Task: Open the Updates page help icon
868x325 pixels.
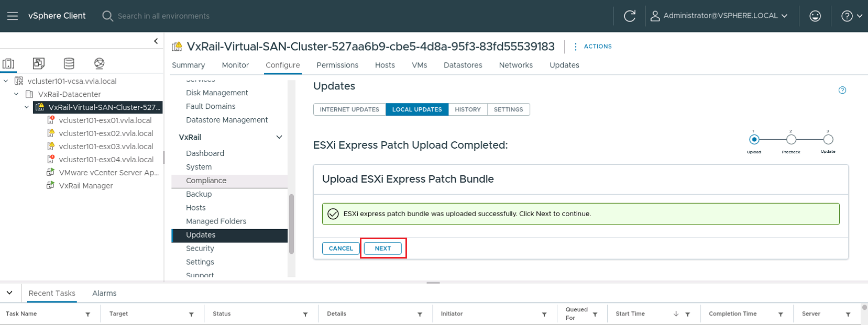Action: [x=842, y=90]
